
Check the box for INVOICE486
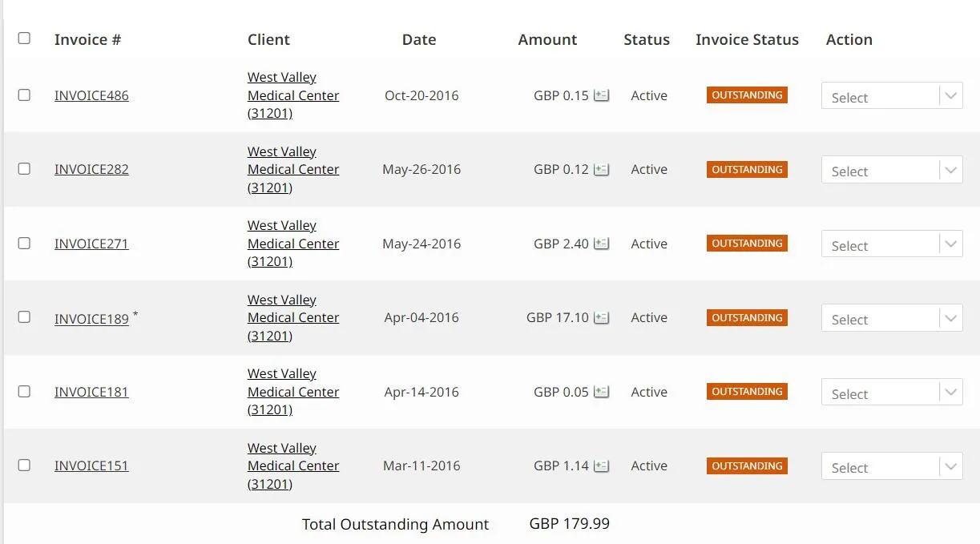point(24,95)
